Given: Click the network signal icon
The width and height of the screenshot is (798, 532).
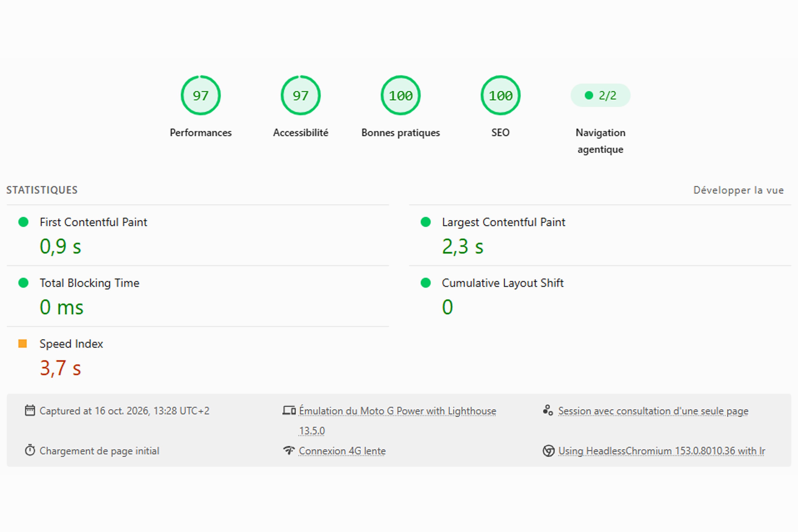Looking at the screenshot, I should (x=289, y=450).
